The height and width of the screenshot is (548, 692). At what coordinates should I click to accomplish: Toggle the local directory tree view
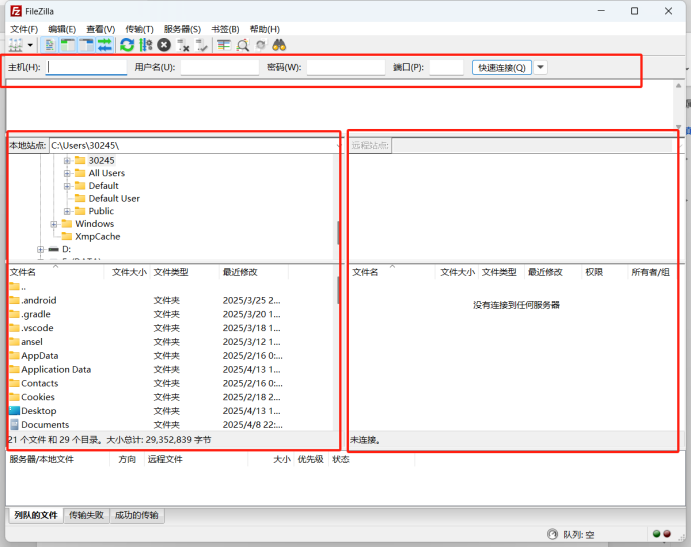pos(68,45)
